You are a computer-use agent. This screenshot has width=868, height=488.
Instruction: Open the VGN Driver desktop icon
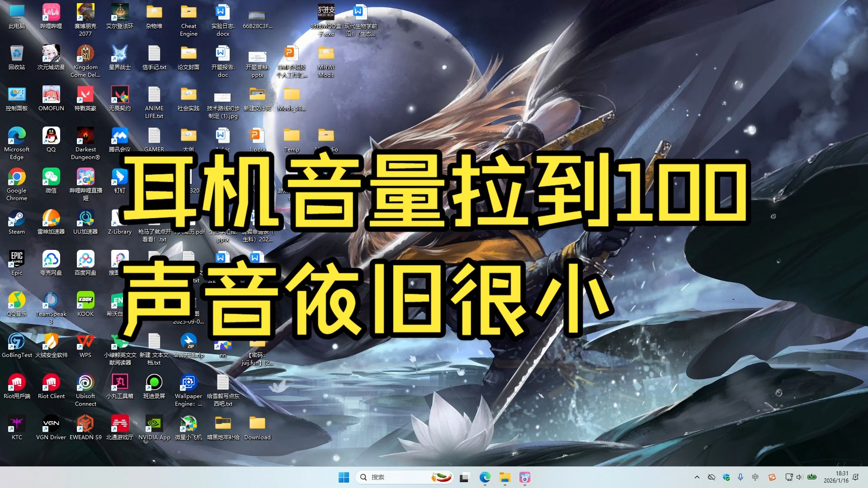(51, 428)
